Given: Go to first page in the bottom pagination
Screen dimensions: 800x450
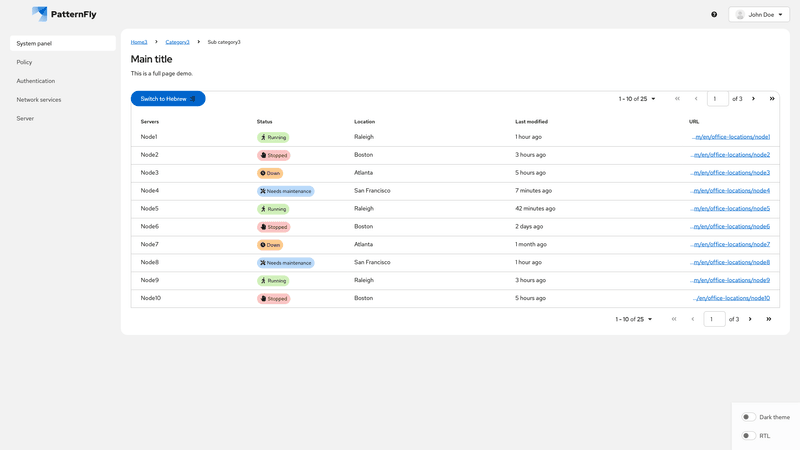Looking at the screenshot, I should pyautogui.click(x=674, y=319).
